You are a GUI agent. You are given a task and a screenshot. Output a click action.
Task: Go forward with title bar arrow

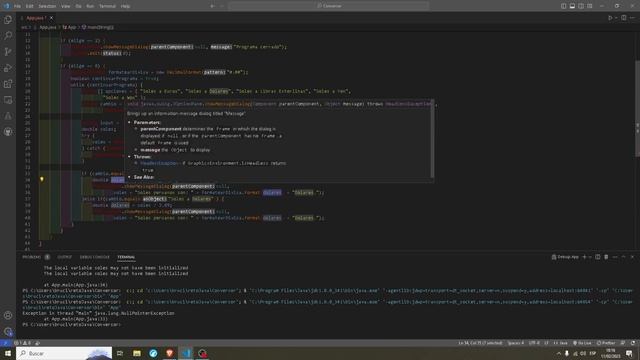pos(222,6)
